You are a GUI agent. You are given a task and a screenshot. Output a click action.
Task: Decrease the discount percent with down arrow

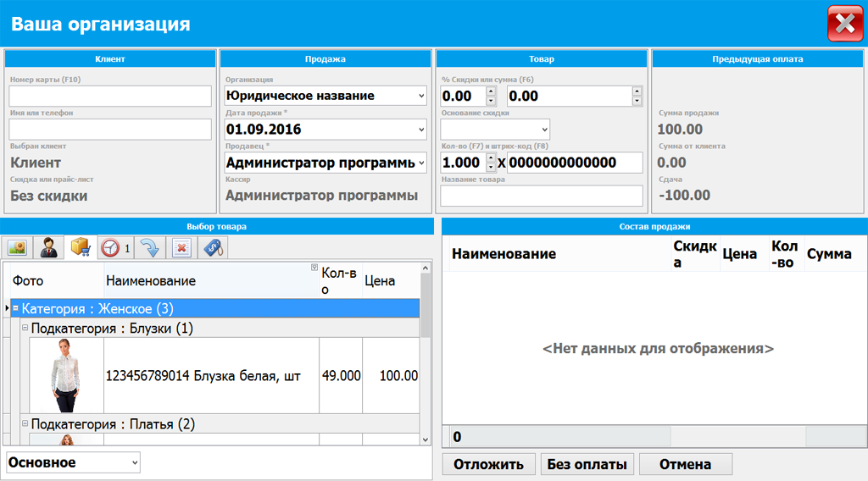pyautogui.click(x=491, y=101)
